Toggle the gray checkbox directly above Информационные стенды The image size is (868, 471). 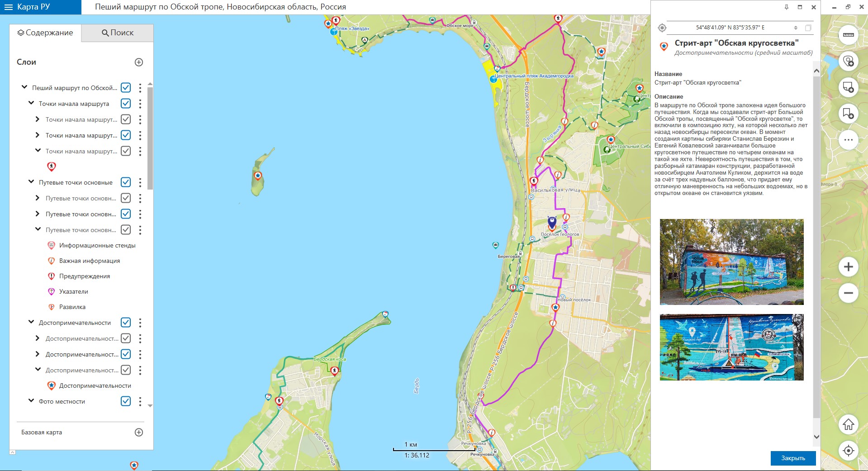[x=126, y=230]
